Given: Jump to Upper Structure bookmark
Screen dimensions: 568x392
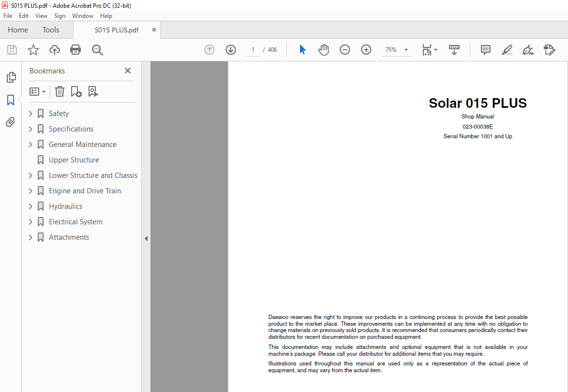Looking at the screenshot, I should point(74,160).
